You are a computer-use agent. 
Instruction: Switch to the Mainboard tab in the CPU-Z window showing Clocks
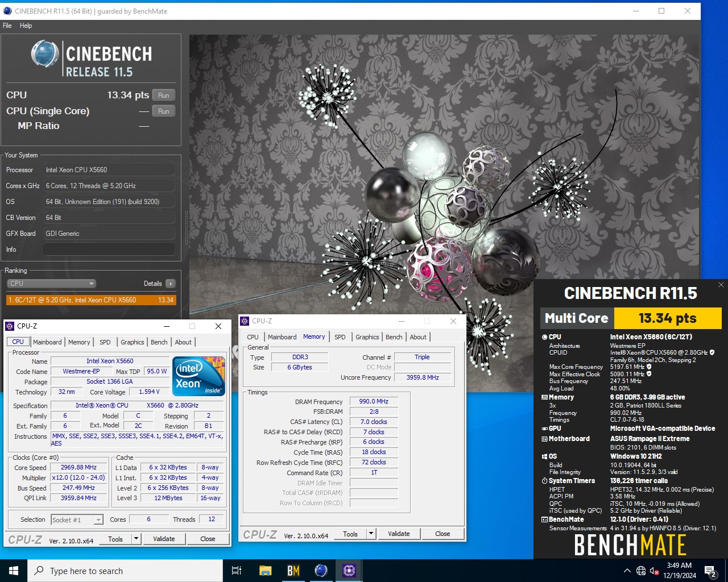coord(47,342)
